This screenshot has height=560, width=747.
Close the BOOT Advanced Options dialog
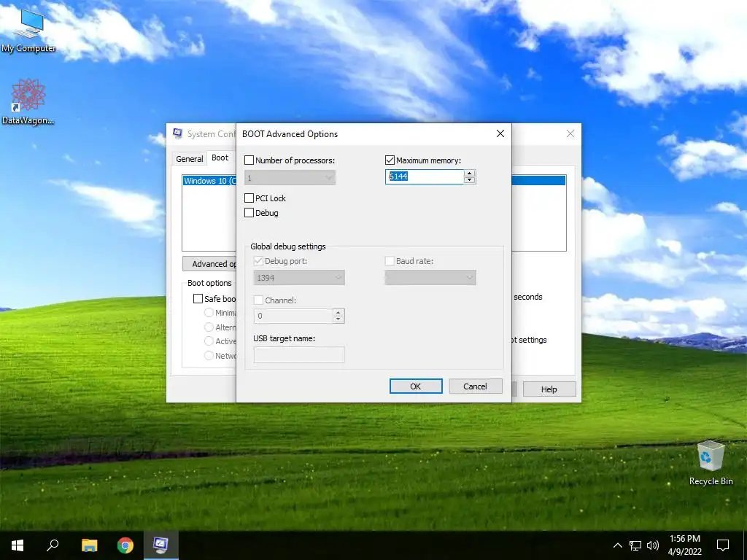coord(500,134)
